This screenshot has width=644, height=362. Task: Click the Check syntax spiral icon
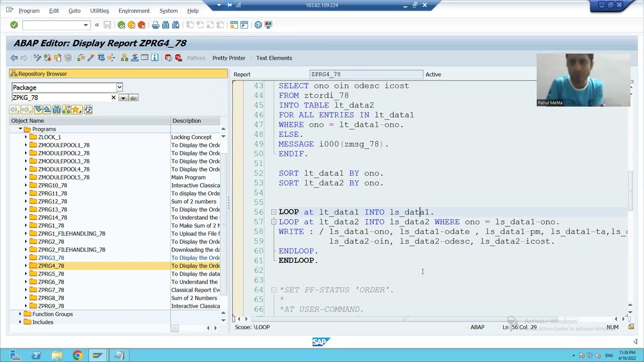point(68,58)
